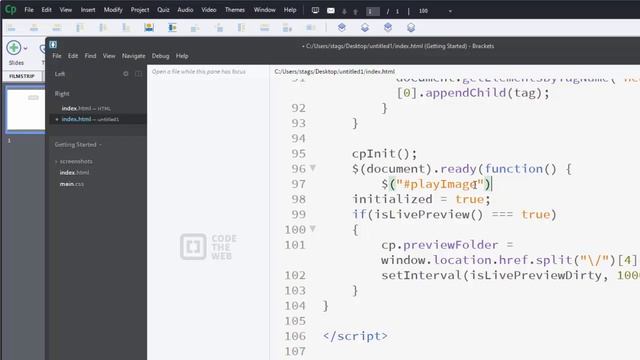Go to previous slide with down arrow
The height and width of the screenshot is (360, 640).
344,11
